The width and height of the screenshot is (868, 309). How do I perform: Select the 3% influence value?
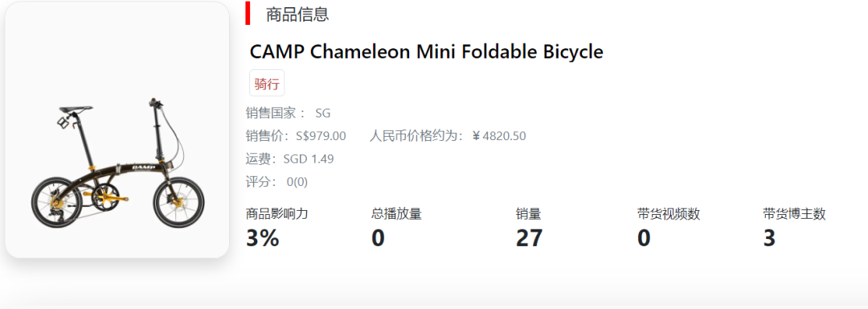[x=262, y=238]
